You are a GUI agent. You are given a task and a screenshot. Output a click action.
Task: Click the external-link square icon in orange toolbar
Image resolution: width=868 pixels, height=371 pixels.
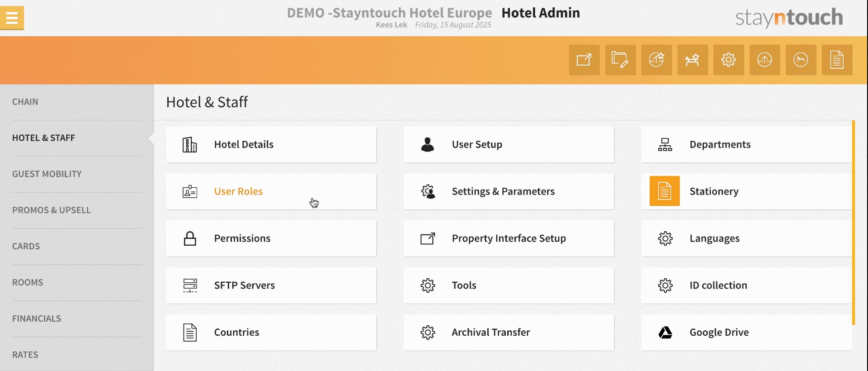584,60
